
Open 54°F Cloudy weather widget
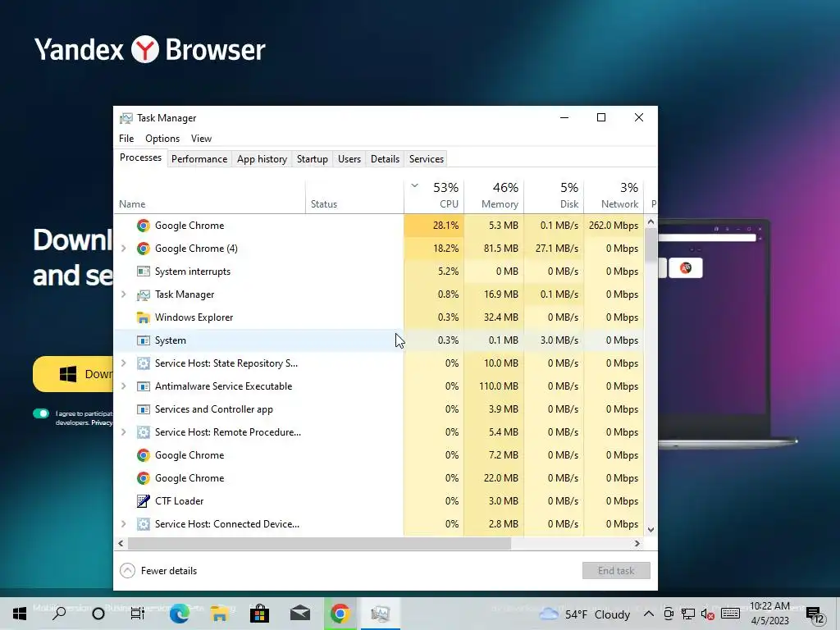584,614
